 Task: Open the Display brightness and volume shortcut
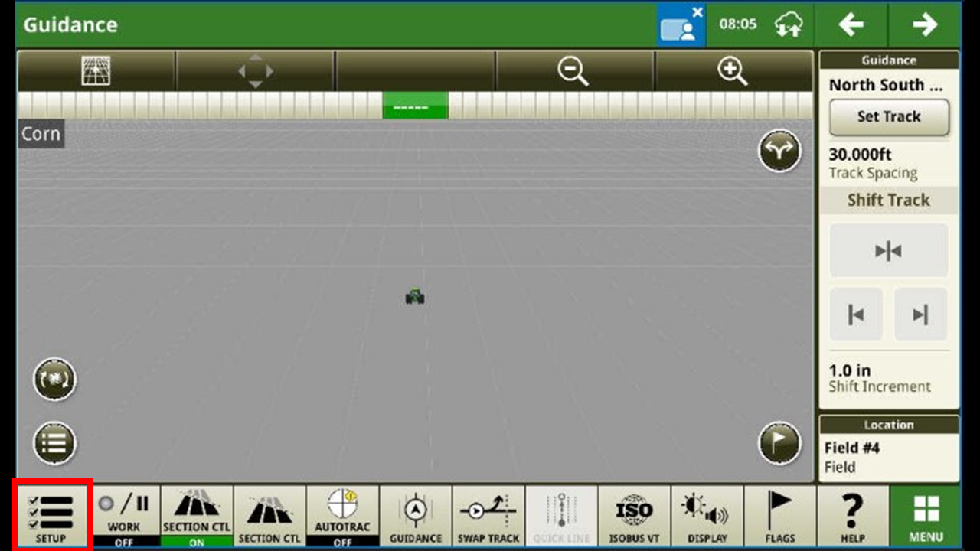(x=707, y=515)
